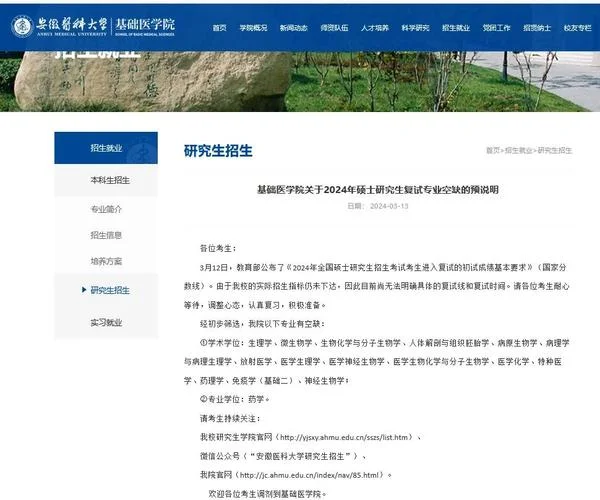The image size is (600, 500).
Task: Click the paragraph line beginning 3月12日,教育部公布了
Action: [x=383, y=267]
